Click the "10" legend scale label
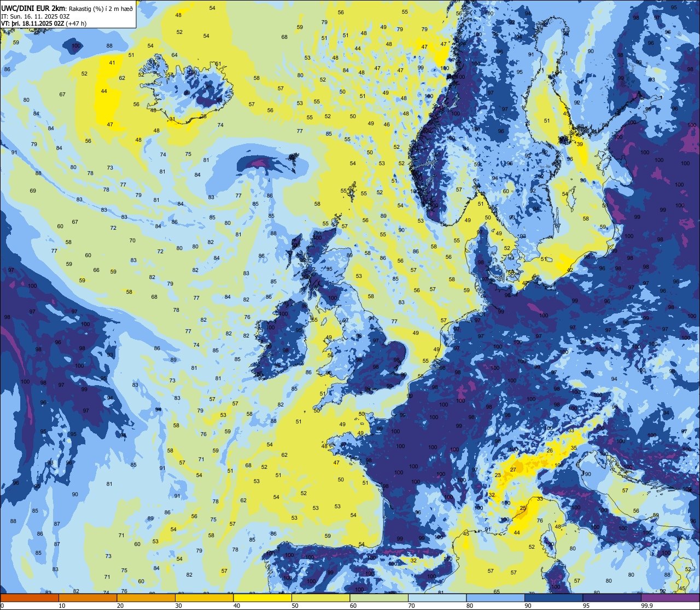Screen dimensions: 700x610 (62, 606)
